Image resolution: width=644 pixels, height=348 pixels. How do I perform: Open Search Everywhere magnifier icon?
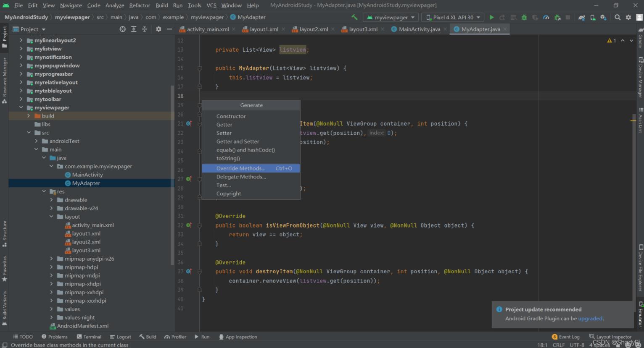click(617, 17)
